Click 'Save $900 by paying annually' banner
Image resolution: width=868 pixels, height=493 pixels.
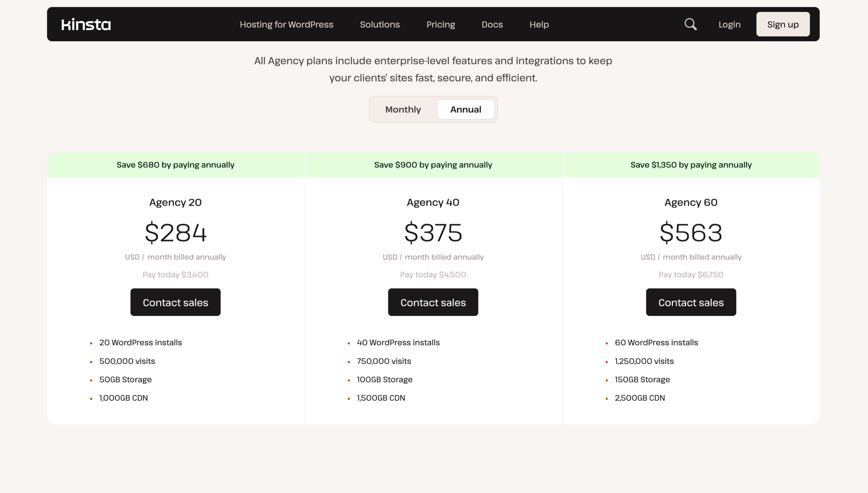[433, 165]
